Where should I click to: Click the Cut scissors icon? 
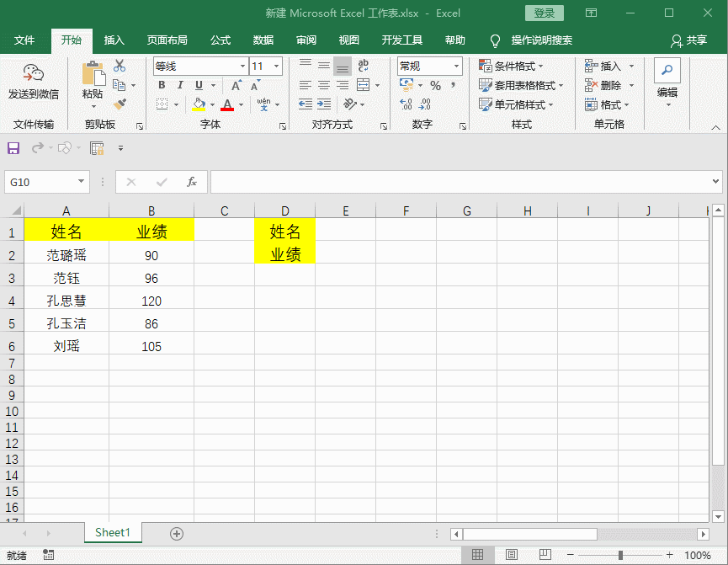[x=120, y=66]
